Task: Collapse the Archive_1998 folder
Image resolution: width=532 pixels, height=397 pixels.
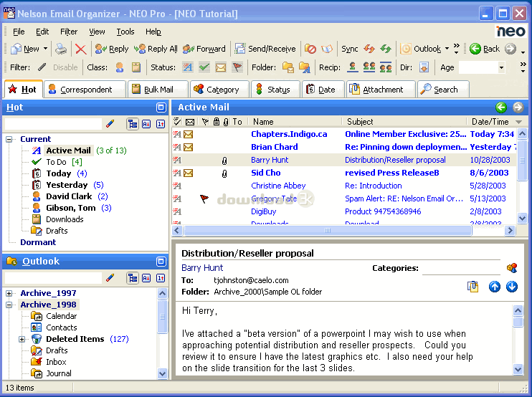Action: pos(9,305)
